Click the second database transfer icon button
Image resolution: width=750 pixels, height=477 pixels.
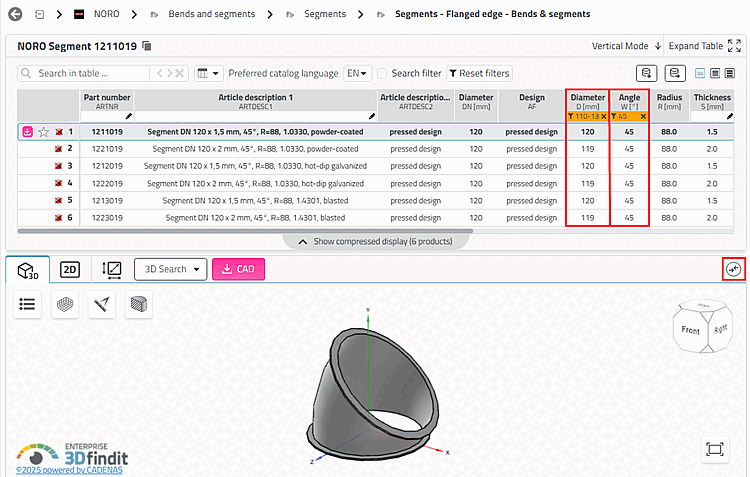click(675, 73)
